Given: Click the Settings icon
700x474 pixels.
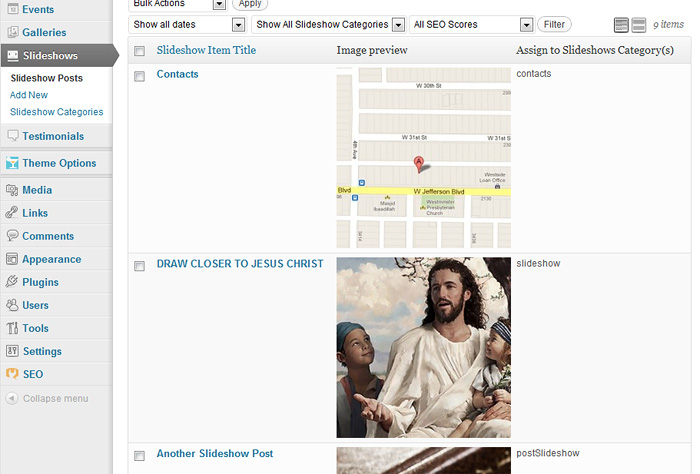Looking at the screenshot, I should pyautogui.click(x=12, y=351).
